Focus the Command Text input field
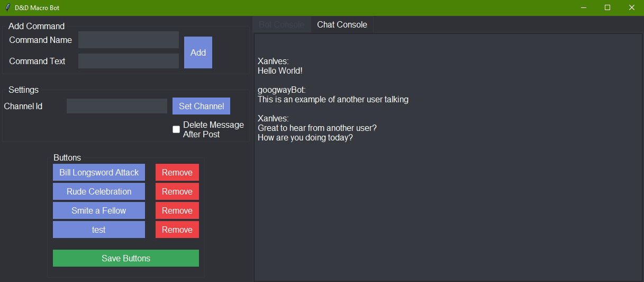644x282 pixels. (x=129, y=61)
